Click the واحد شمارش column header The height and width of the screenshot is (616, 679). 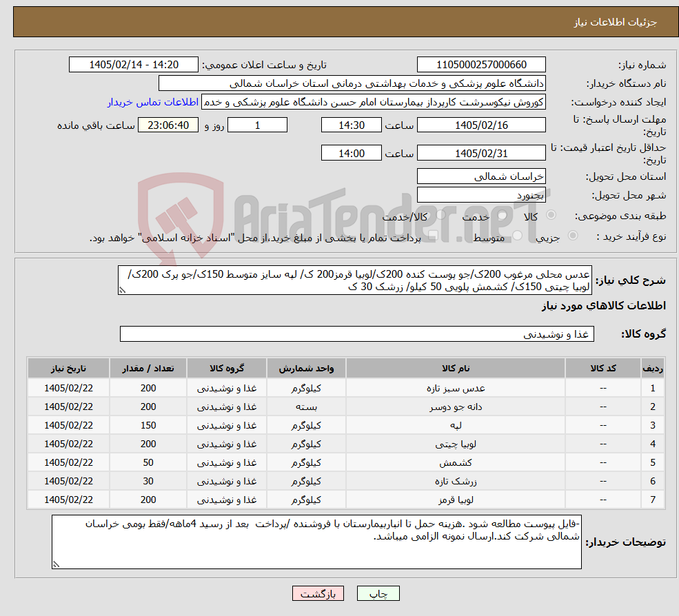306,369
